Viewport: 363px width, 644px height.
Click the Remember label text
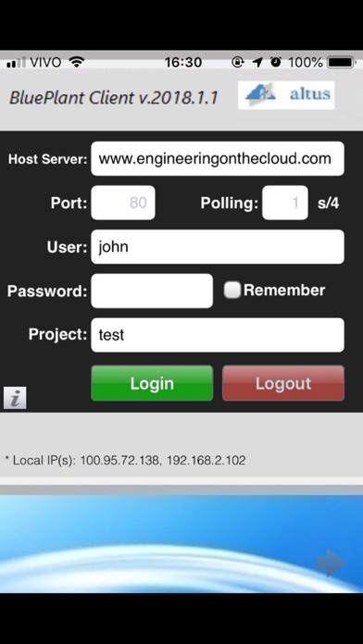[x=284, y=290]
